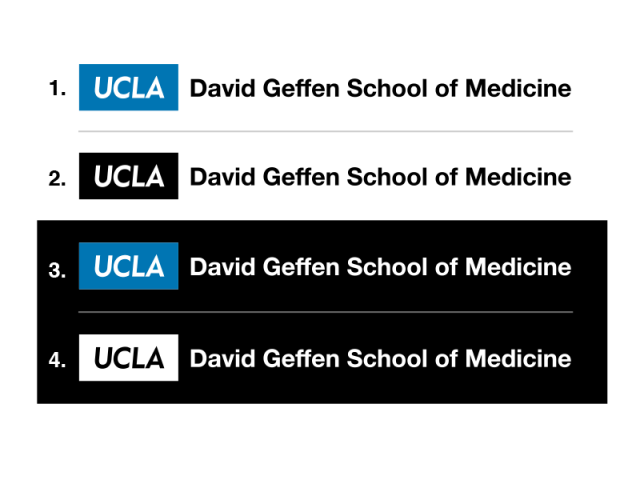Click the black UCLA logo in option 2
Image resolution: width=640 pixels, height=480 pixels.
pos(128,177)
